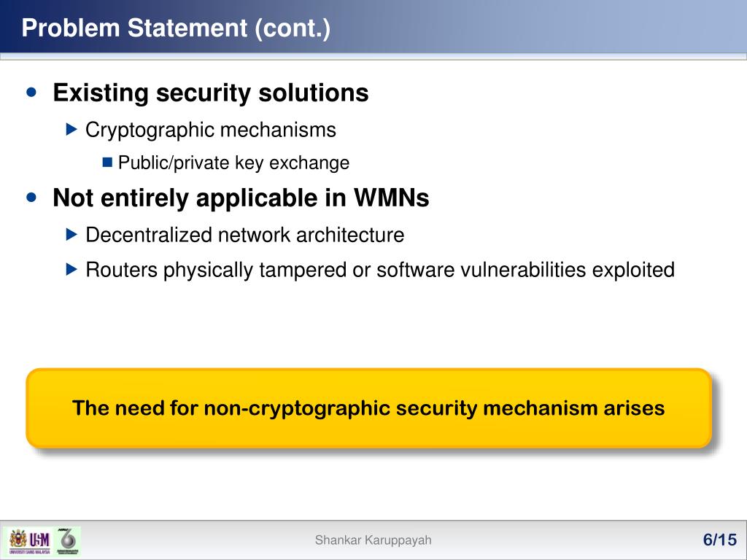Click the Cryptographic mechanisms text line
747x560 pixels.
pos(211,130)
